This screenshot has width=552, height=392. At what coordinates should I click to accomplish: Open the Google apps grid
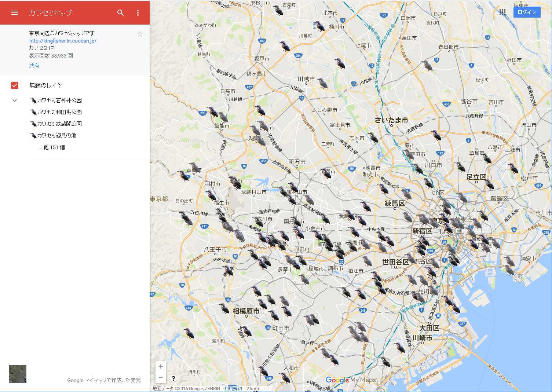click(502, 12)
